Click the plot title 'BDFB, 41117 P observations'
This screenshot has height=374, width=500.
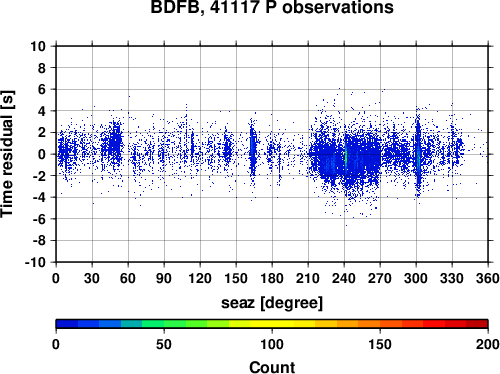(x=272, y=7)
